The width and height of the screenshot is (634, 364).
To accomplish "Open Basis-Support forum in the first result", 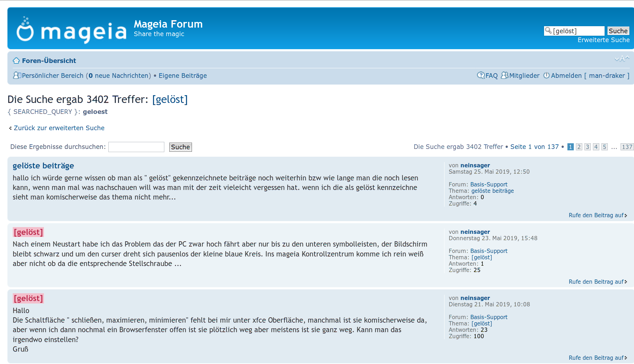I will coord(489,185).
